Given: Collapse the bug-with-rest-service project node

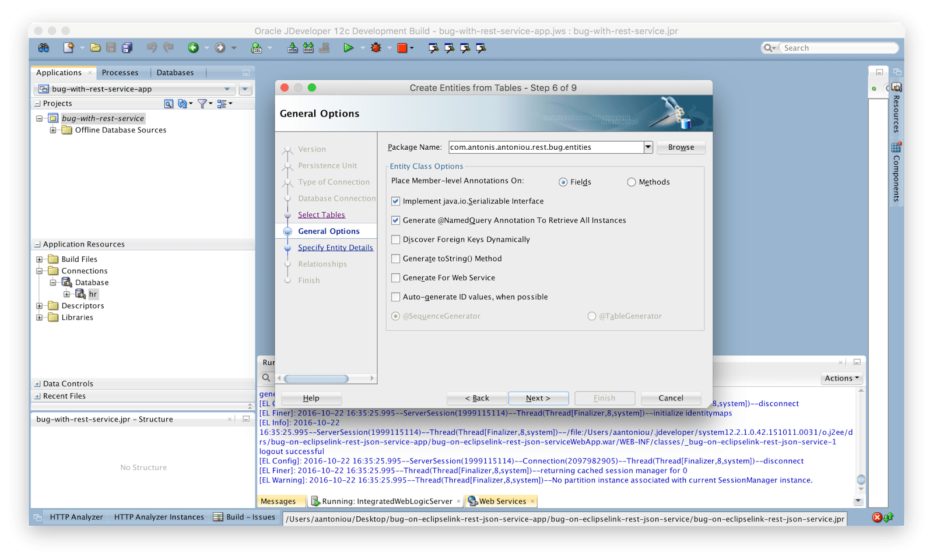Looking at the screenshot, I should [x=40, y=118].
